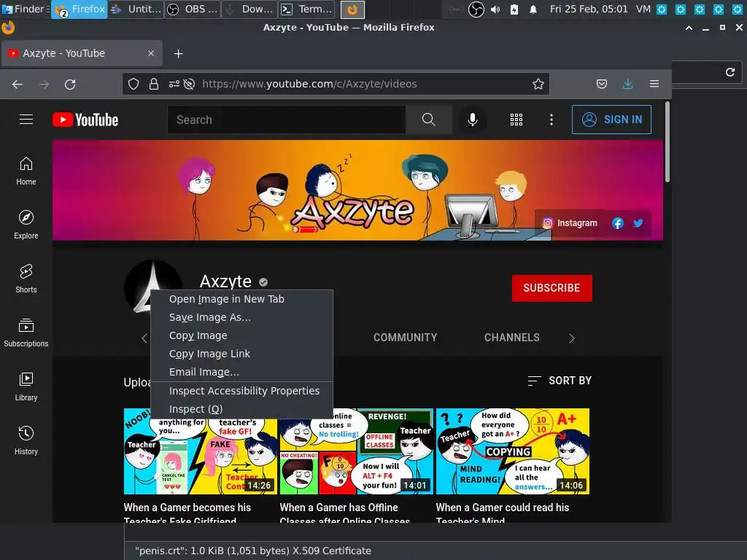Image resolution: width=747 pixels, height=560 pixels.
Task: Choose Copy Image in context menu
Action: tap(241, 335)
